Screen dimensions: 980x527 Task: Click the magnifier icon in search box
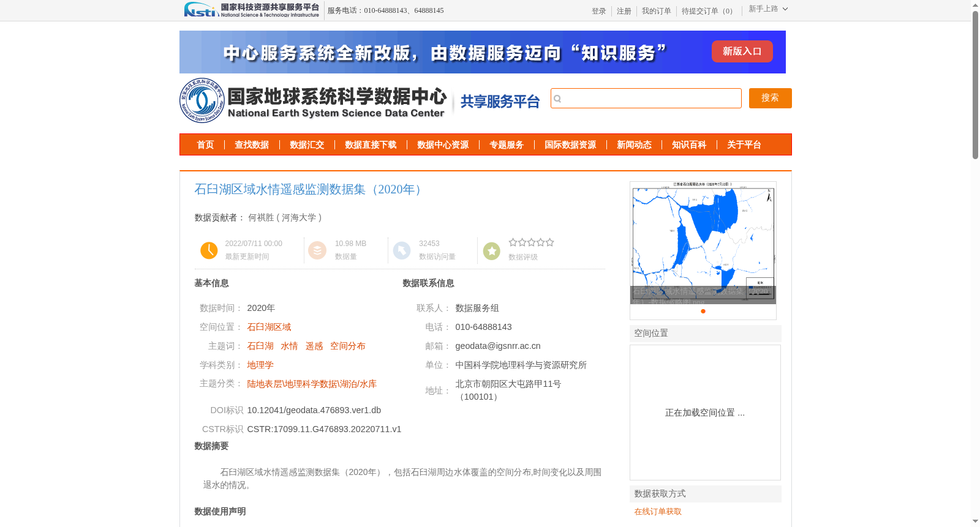557,99
